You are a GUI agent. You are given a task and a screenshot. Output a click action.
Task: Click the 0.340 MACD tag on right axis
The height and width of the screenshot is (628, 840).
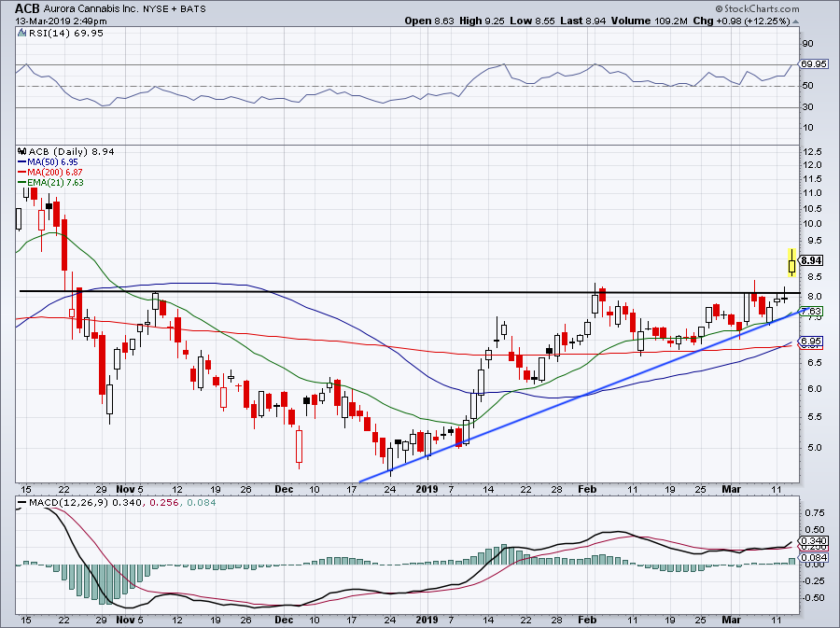click(814, 540)
